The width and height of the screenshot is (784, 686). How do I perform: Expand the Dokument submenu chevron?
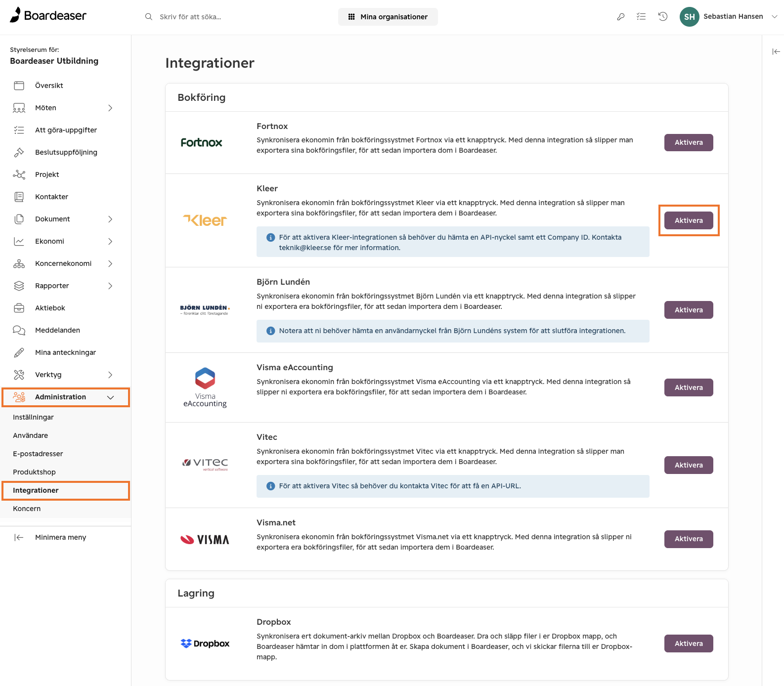pos(110,219)
